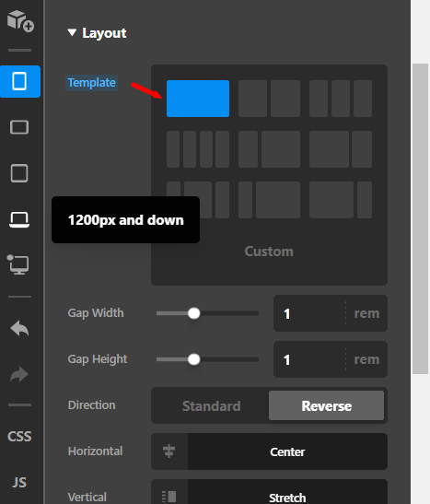Select the desktop base breakpoint icon
430x504 pixels.
click(x=18, y=264)
